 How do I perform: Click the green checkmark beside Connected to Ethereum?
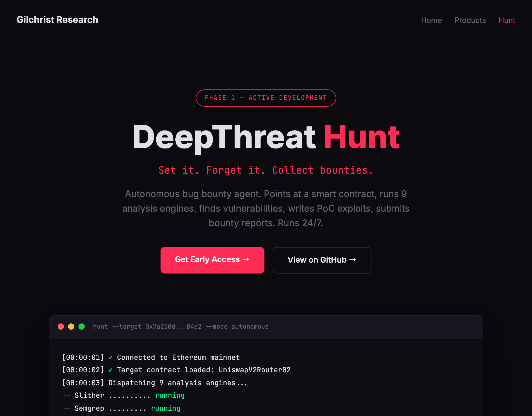[110, 358]
